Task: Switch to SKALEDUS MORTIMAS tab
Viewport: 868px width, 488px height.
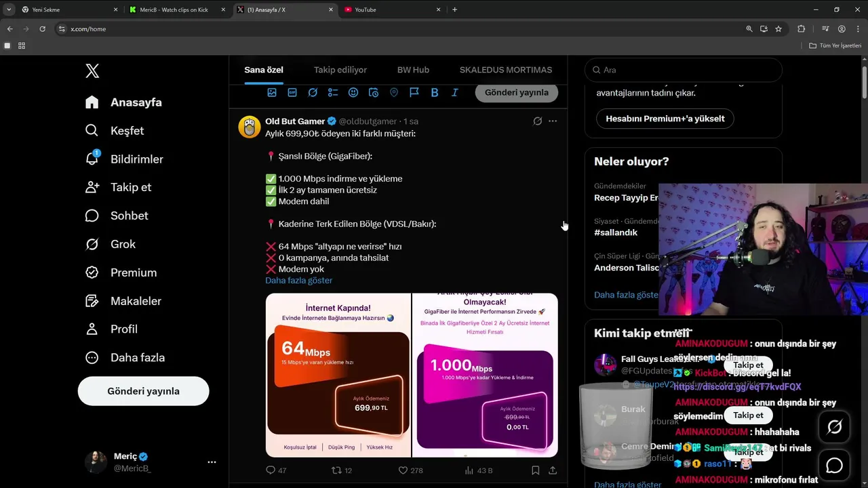Action: tap(506, 70)
